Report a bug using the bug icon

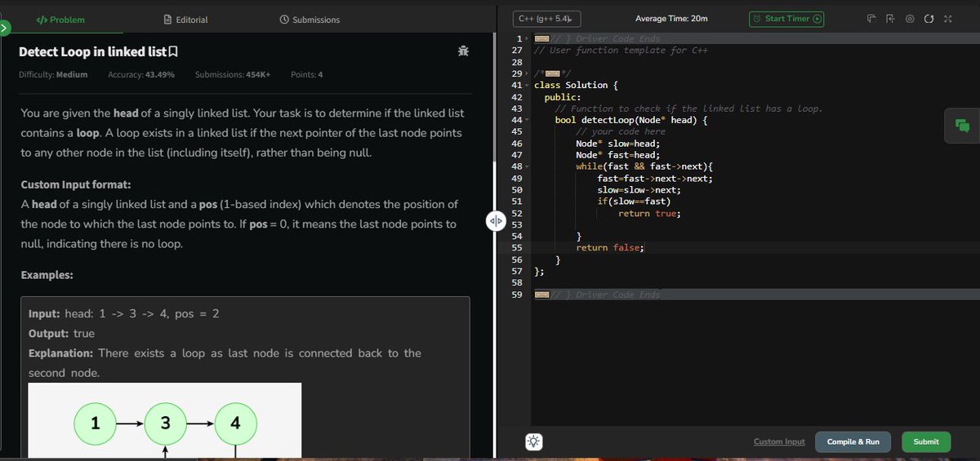(x=464, y=51)
